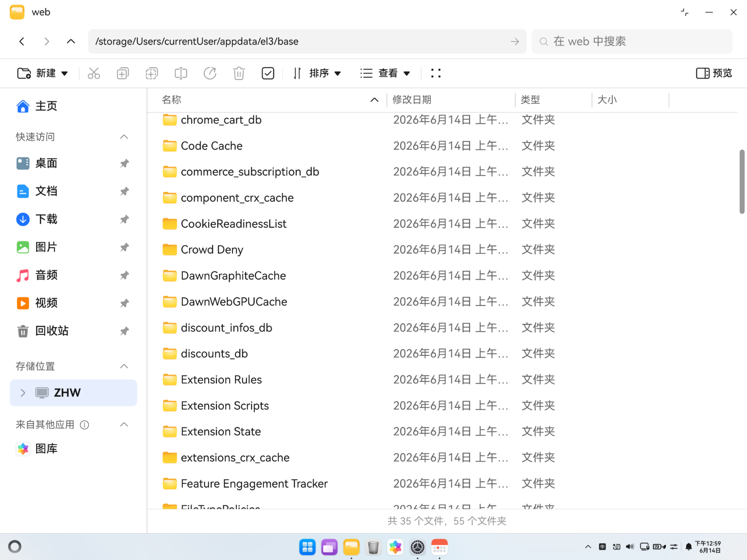Click the 在 web 中搜索 search box
The width and height of the screenshot is (747, 560).
click(632, 41)
